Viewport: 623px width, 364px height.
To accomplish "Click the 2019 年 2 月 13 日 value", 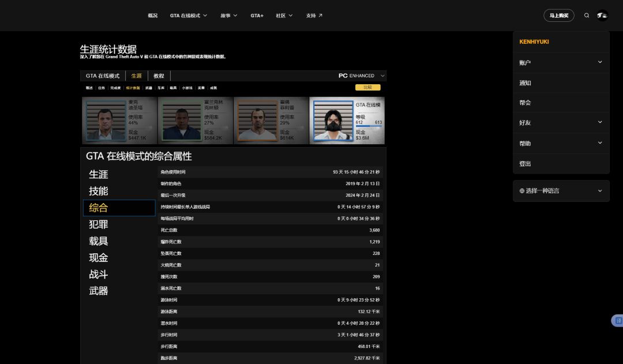I will (362, 183).
